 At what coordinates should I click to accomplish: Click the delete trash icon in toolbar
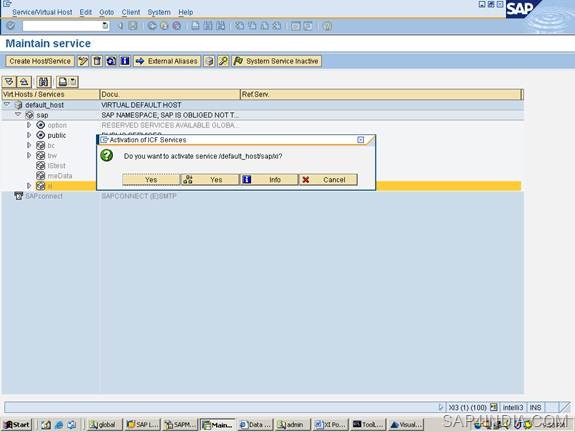point(97,61)
